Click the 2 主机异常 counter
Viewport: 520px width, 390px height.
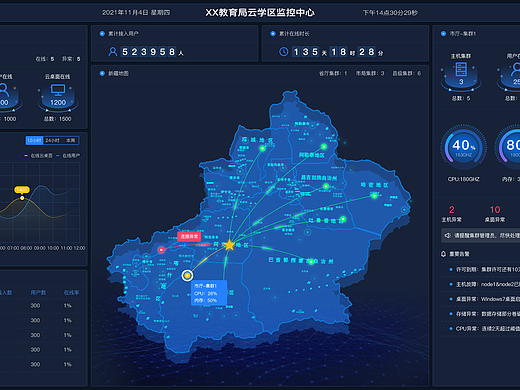452,214
